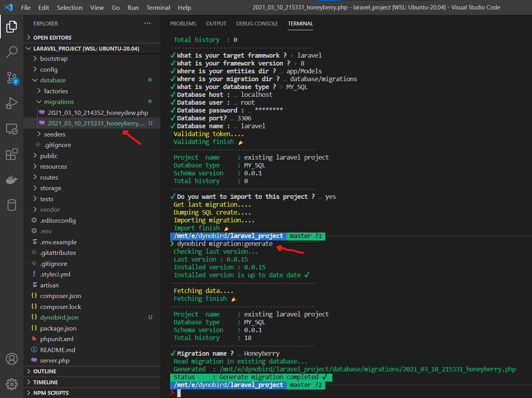532x398 pixels.
Task: Switch to the Debug Console tab
Action: click(257, 24)
